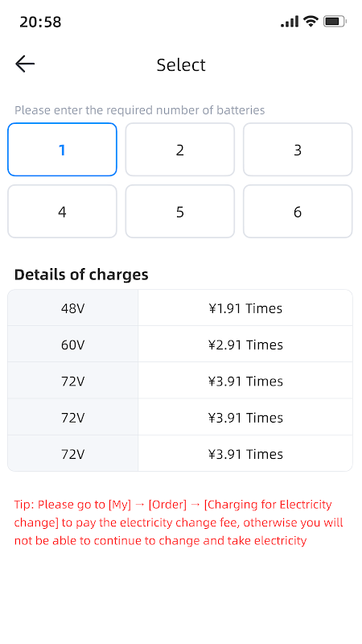The height and width of the screenshot is (644, 362).
Task: Tap the ¥2.91 Times price cell
Action: tap(245, 345)
